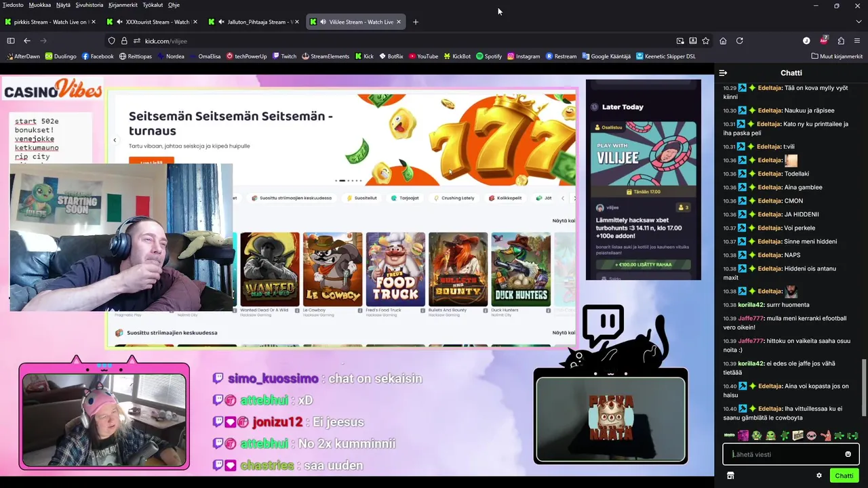Open the Ohje menu
868x488 pixels.
pyautogui.click(x=174, y=5)
